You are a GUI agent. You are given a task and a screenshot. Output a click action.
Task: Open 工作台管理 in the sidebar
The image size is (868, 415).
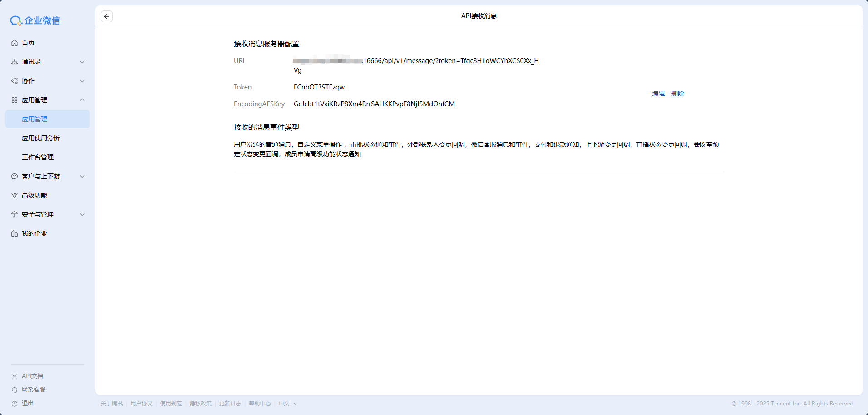(38, 157)
